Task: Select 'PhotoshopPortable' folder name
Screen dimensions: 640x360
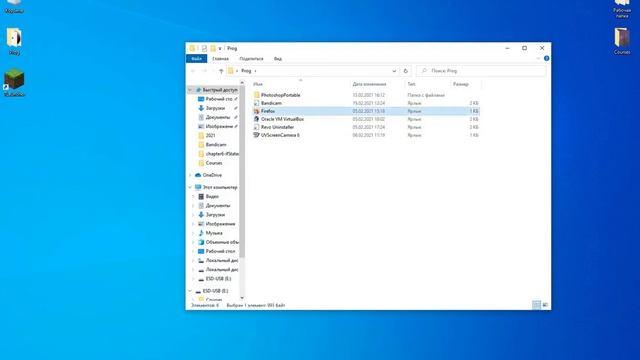Action: [x=281, y=95]
